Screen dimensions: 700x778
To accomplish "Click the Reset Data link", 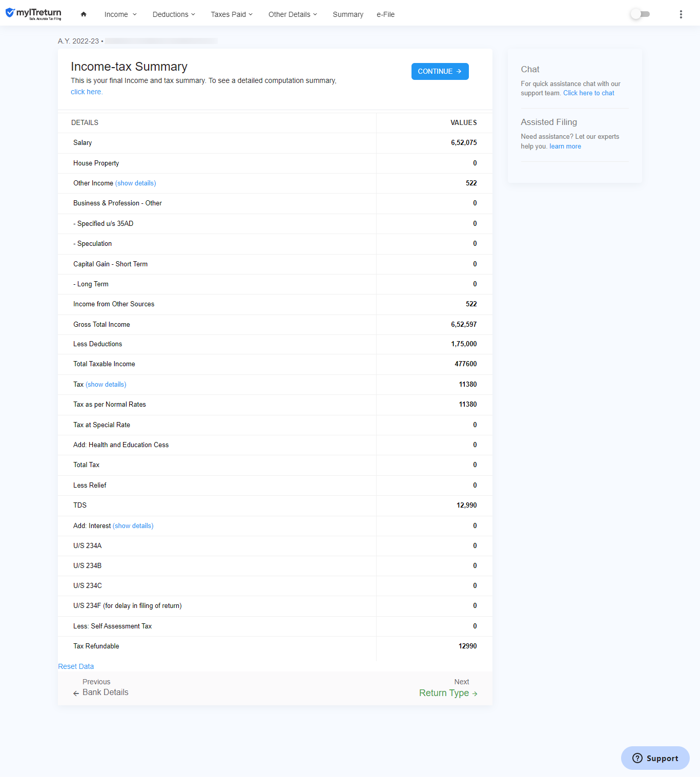I will [76, 666].
